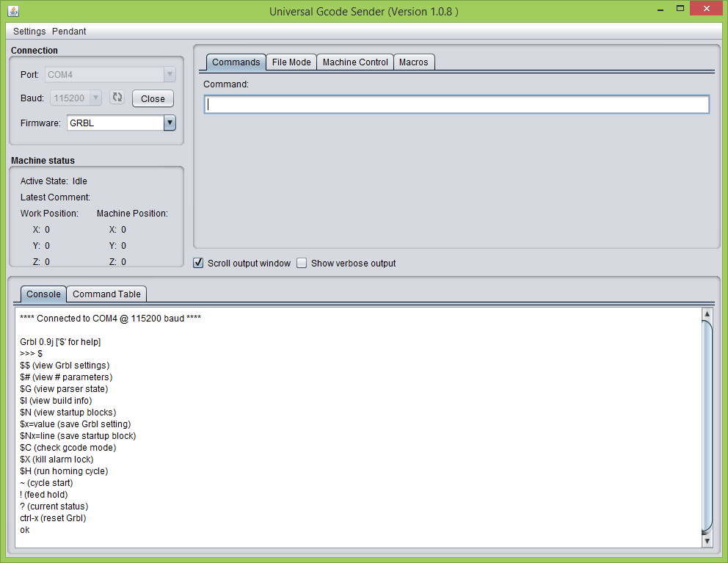Uncheck Scroll output window
The width and height of the screenshot is (728, 563).
pos(198,263)
